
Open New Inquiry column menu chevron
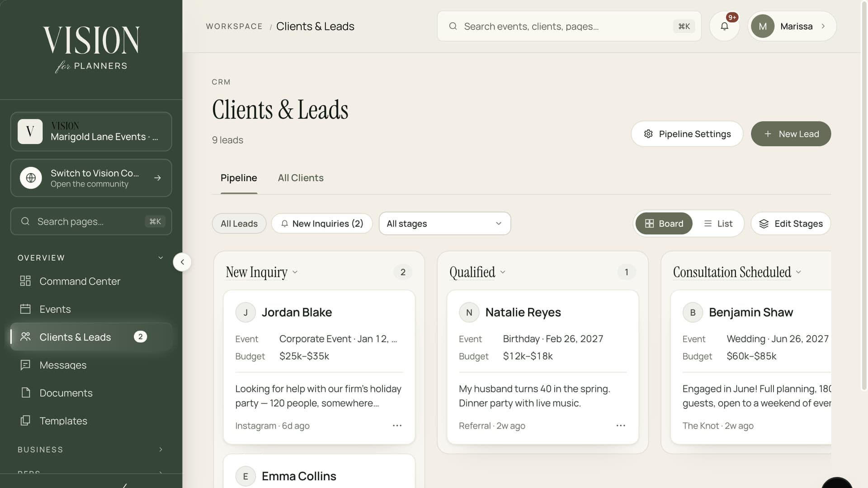tap(295, 272)
